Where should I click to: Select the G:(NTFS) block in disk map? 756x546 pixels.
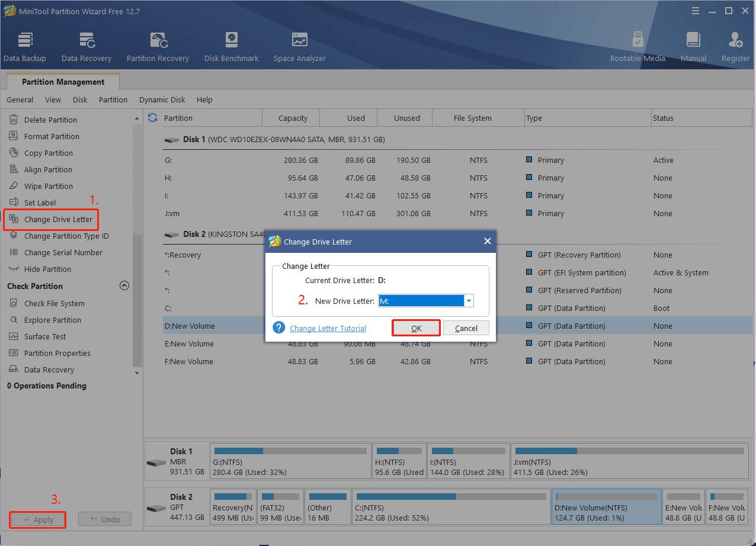click(x=290, y=461)
